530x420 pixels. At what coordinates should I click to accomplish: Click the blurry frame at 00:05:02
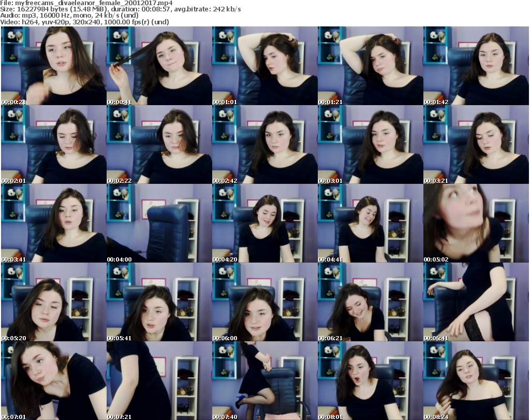tap(476, 224)
